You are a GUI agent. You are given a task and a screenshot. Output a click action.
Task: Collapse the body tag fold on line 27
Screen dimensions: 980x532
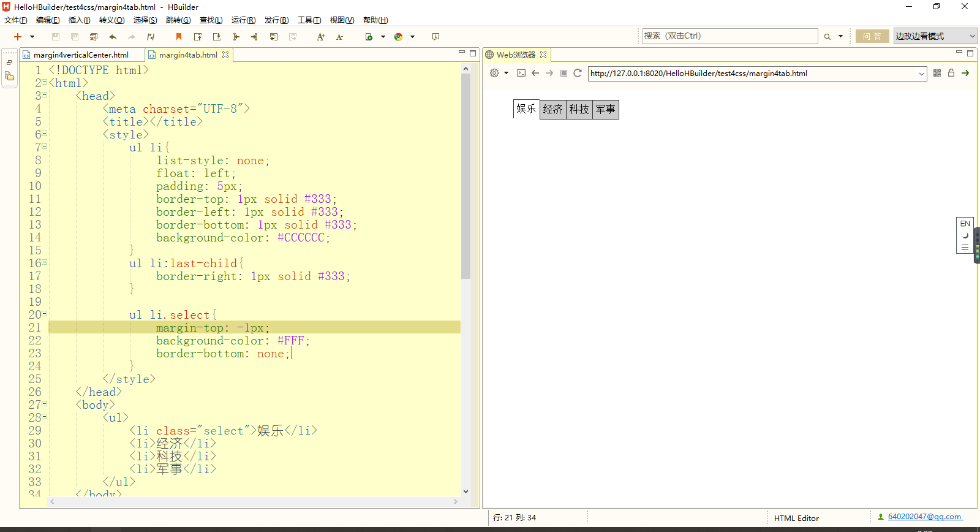pyautogui.click(x=45, y=404)
